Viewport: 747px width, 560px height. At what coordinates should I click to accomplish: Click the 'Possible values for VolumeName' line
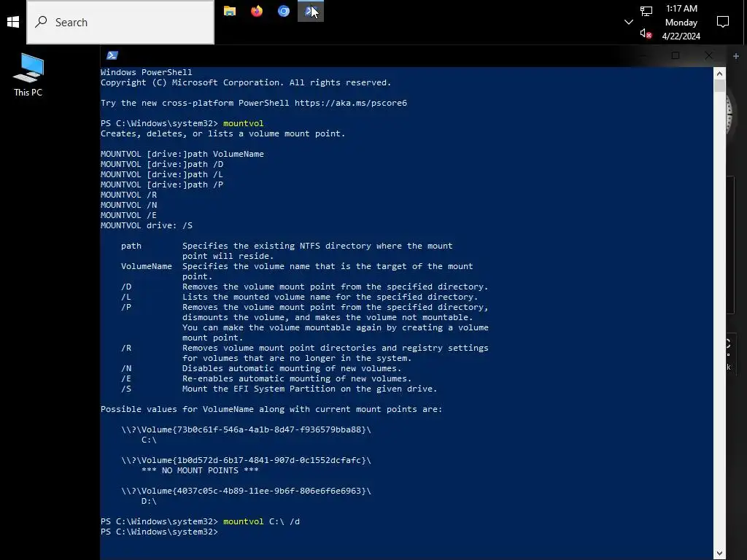pos(271,409)
